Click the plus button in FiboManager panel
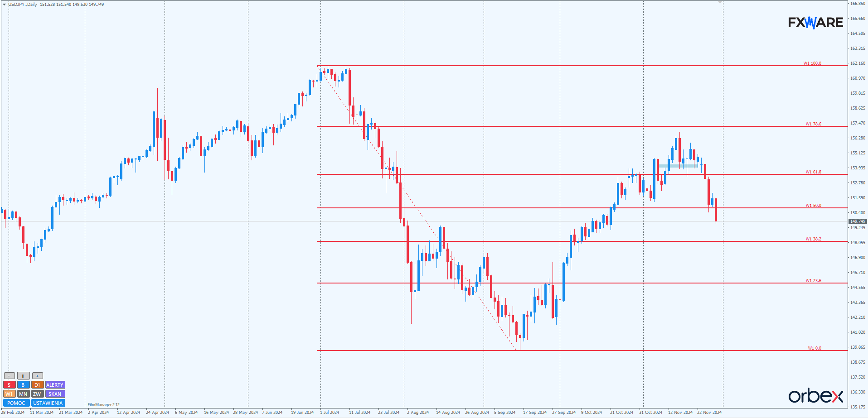 37,376
